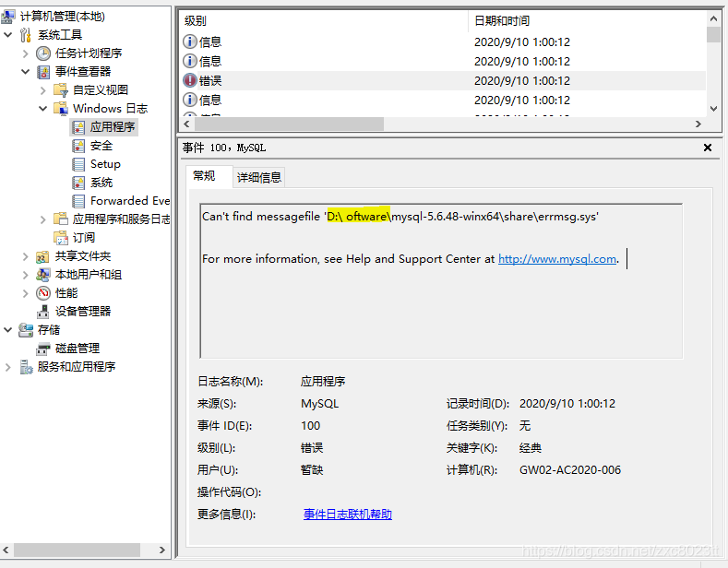Click the event ID value 100

311,425
